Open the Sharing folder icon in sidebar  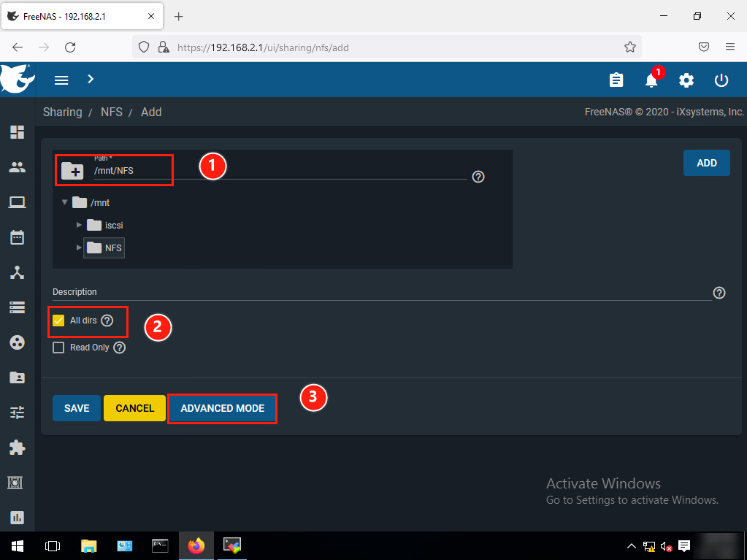[17, 377]
